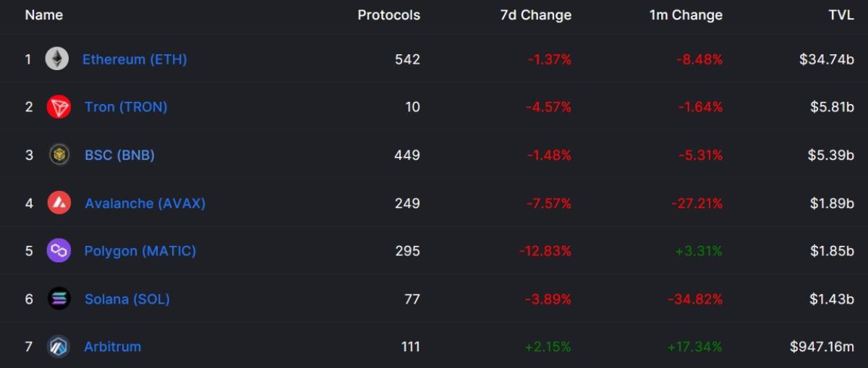Open the Ethereum (ETH) chain link
The image size is (868, 368).
[135, 59]
